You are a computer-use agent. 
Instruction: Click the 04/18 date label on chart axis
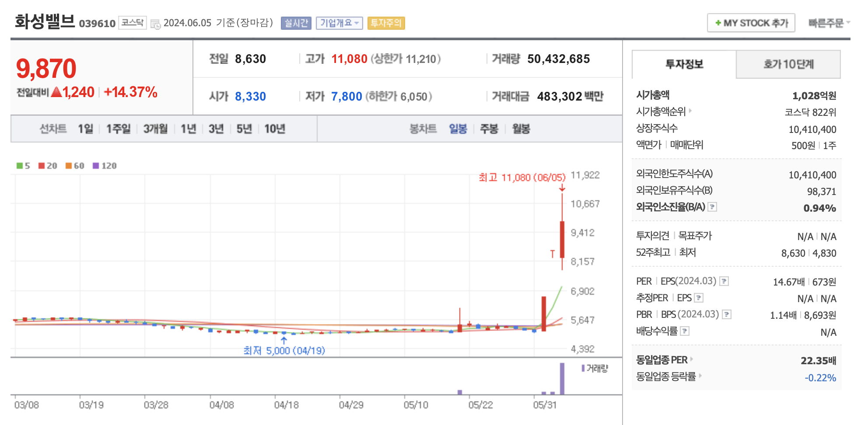[286, 405]
